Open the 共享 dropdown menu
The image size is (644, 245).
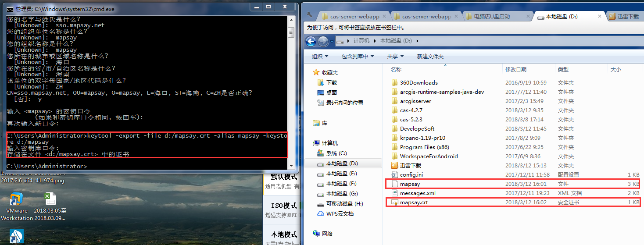coord(395,56)
